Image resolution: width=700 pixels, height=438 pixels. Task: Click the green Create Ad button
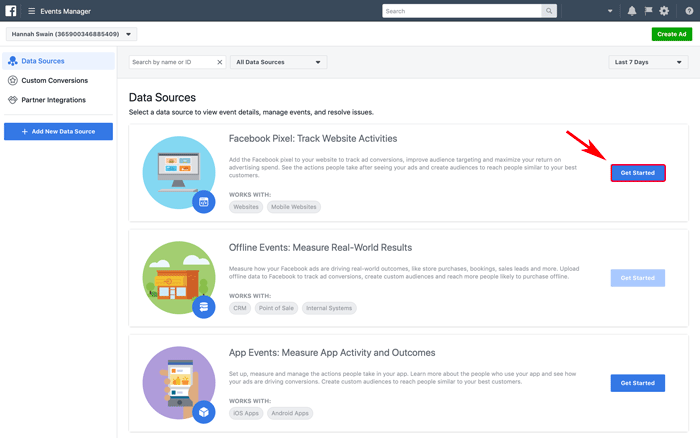coord(672,34)
